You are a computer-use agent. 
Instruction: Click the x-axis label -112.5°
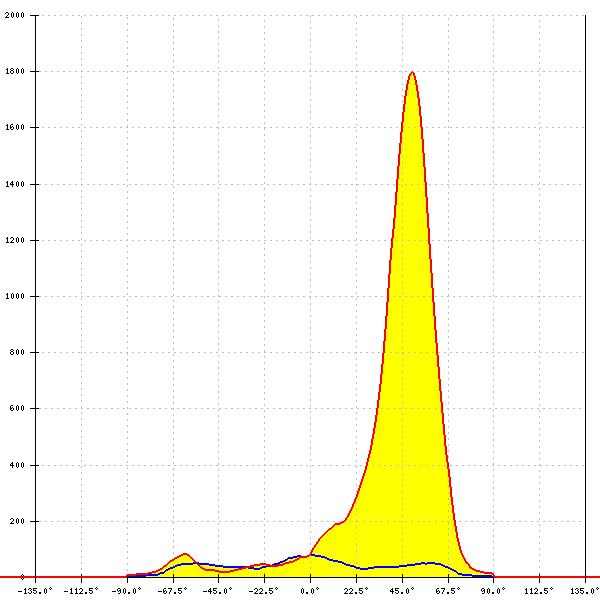[x=81, y=591]
